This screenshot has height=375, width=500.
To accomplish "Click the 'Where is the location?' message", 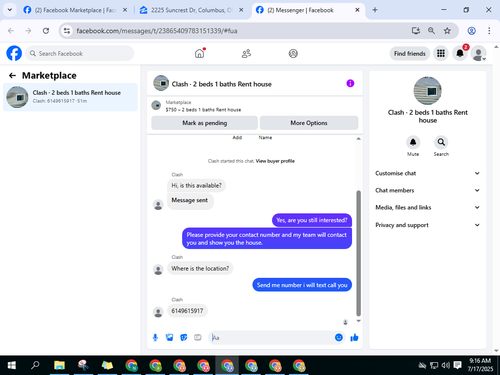I will coord(200,268).
